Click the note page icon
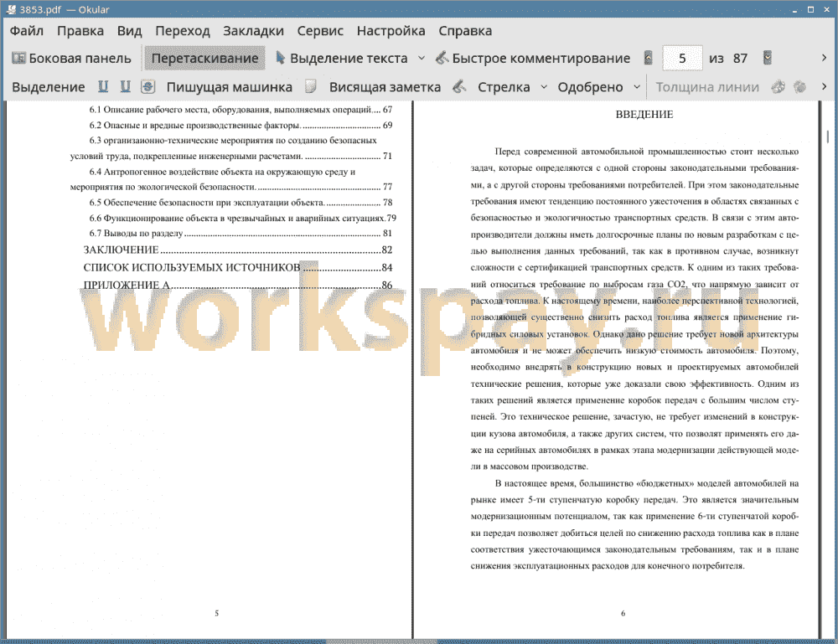Viewport: 838px width, 644px height. [311, 86]
